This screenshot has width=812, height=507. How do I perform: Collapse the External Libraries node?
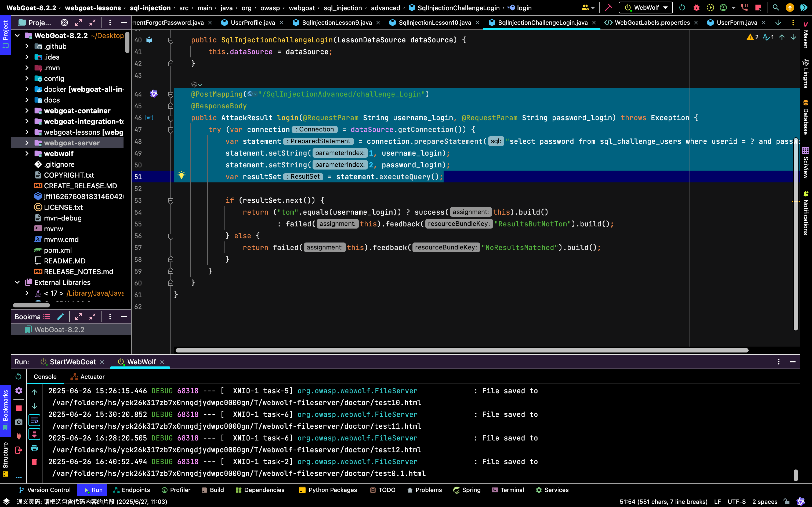[x=17, y=282]
